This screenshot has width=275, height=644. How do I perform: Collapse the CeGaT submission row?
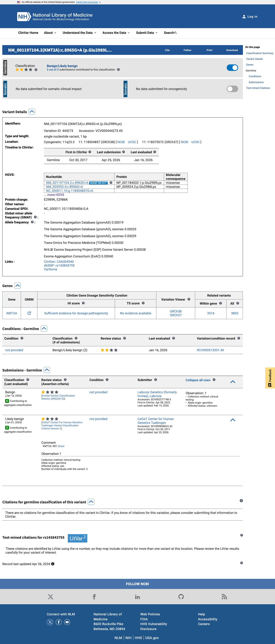click(233, 420)
